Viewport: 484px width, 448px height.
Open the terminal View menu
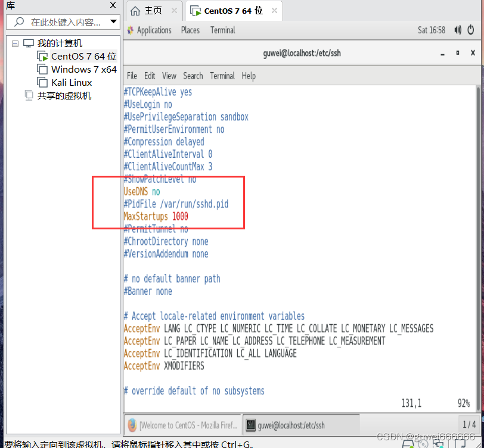(169, 76)
